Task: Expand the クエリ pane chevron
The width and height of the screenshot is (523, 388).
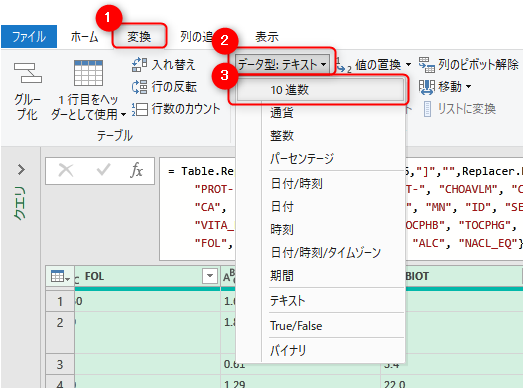Action: pos(21,169)
